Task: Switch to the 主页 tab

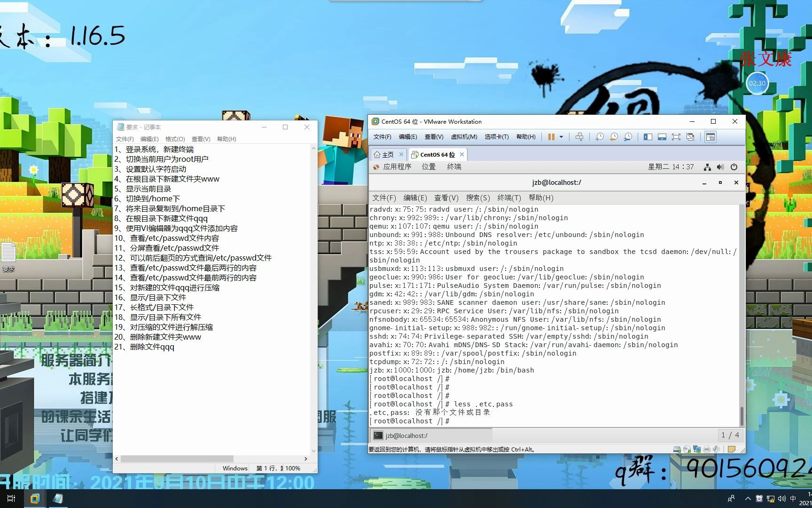Action: pos(384,155)
